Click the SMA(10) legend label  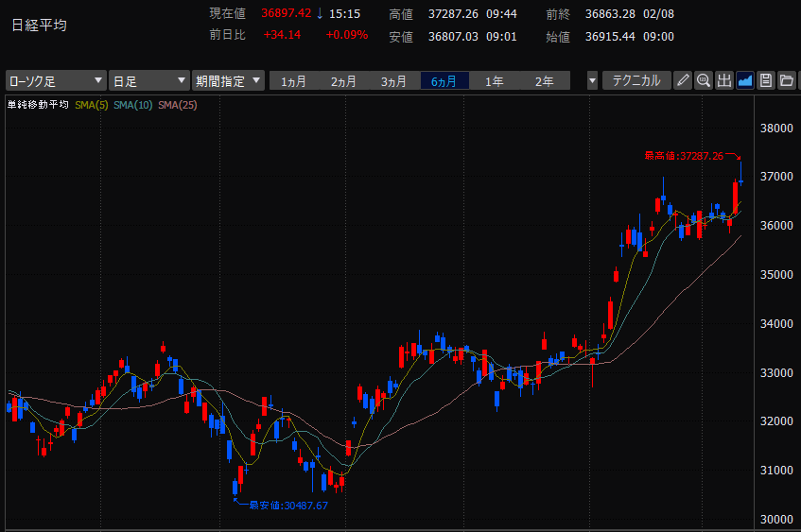132,105
